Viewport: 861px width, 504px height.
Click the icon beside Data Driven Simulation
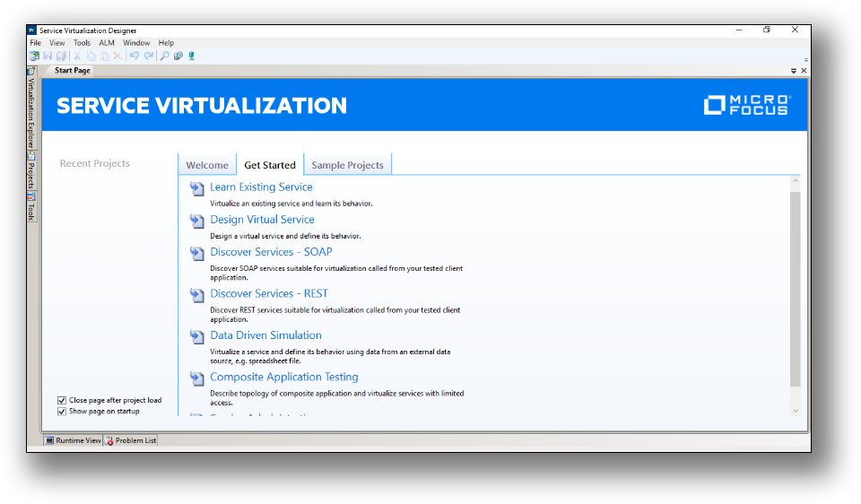pos(196,337)
